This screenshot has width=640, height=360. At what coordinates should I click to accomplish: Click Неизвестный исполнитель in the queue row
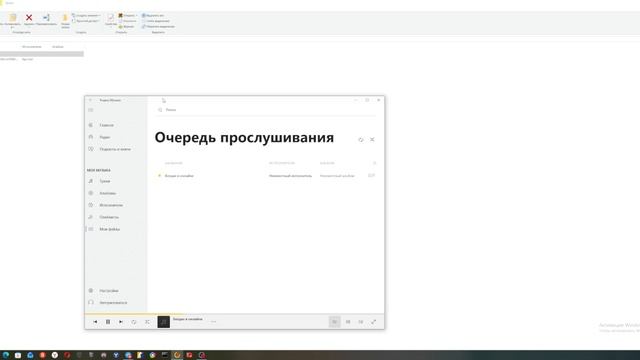click(290, 176)
